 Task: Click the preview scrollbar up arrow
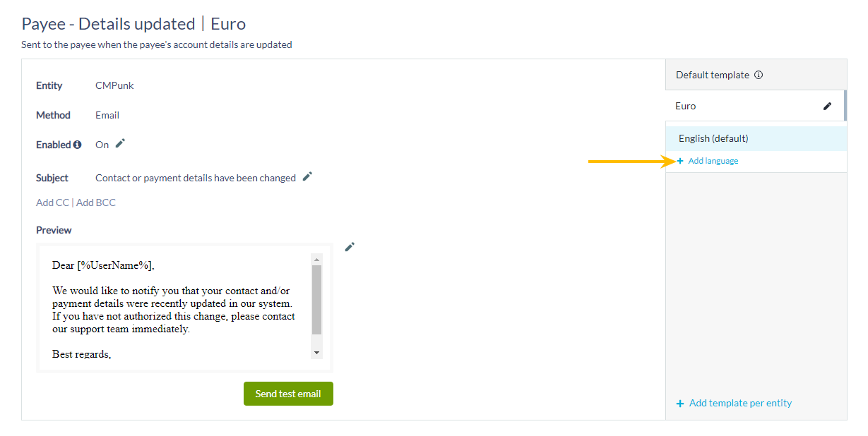click(x=316, y=259)
